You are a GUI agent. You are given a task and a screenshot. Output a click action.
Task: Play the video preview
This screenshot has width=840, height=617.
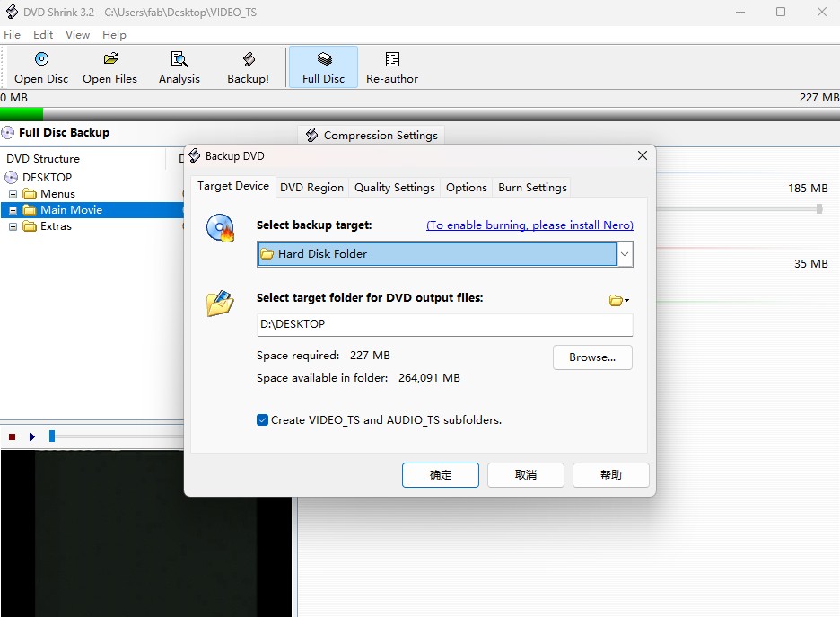[32, 436]
